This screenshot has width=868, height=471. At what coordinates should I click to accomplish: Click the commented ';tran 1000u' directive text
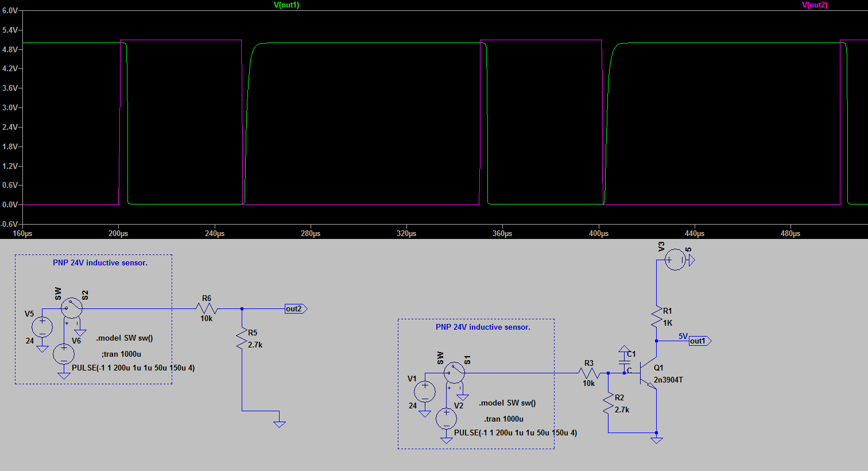(122, 354)
